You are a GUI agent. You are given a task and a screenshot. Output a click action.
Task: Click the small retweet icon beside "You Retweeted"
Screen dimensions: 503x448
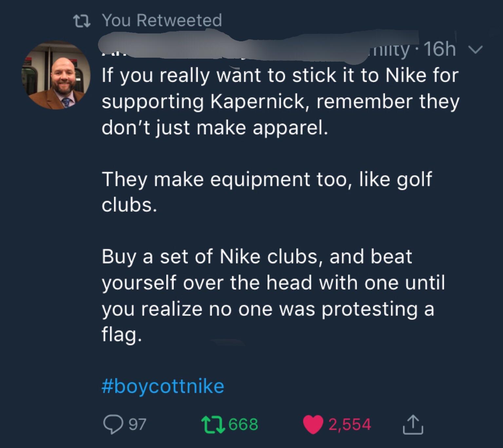82,20
